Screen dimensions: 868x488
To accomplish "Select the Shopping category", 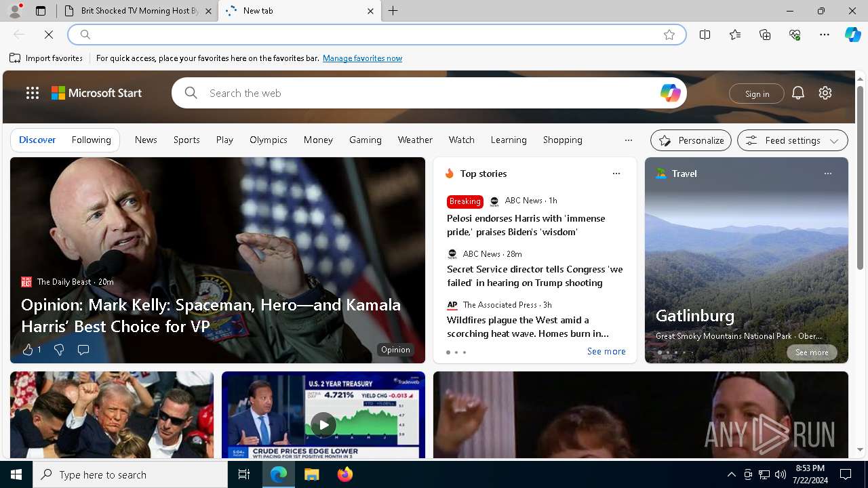I will (x=563, y=140).
